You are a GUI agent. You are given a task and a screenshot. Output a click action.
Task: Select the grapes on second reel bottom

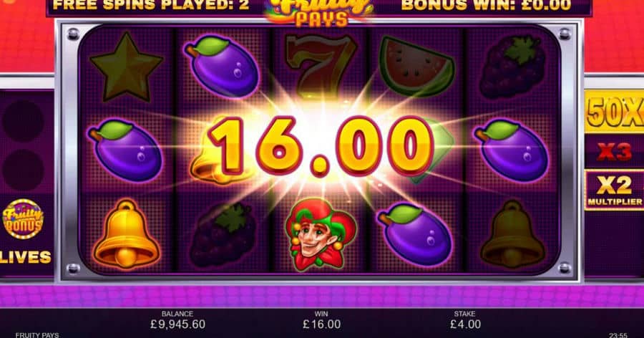pos(223,235)
